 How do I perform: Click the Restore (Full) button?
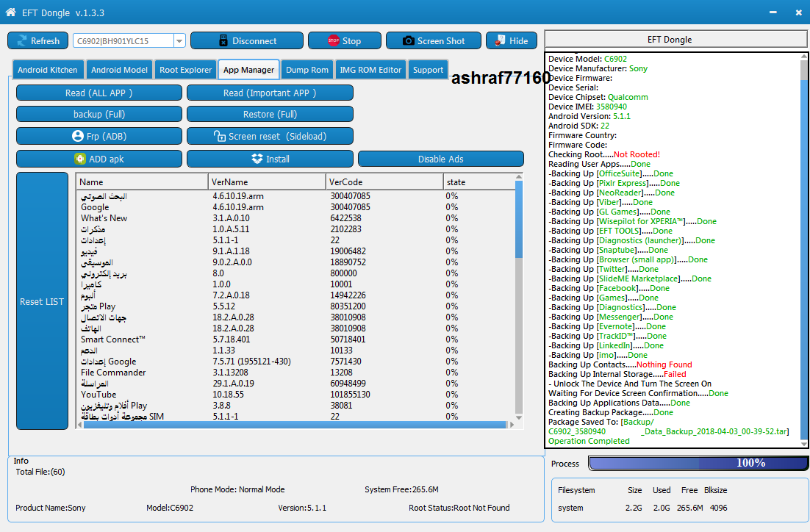(270, 114)
